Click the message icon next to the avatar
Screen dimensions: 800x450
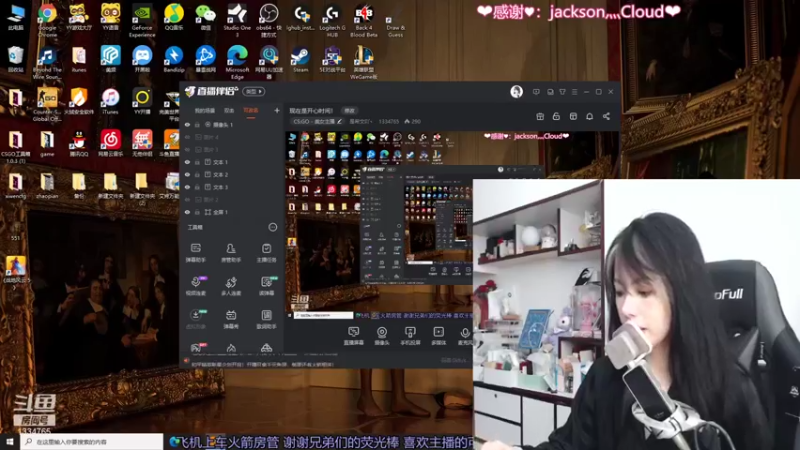pos(536,92)
